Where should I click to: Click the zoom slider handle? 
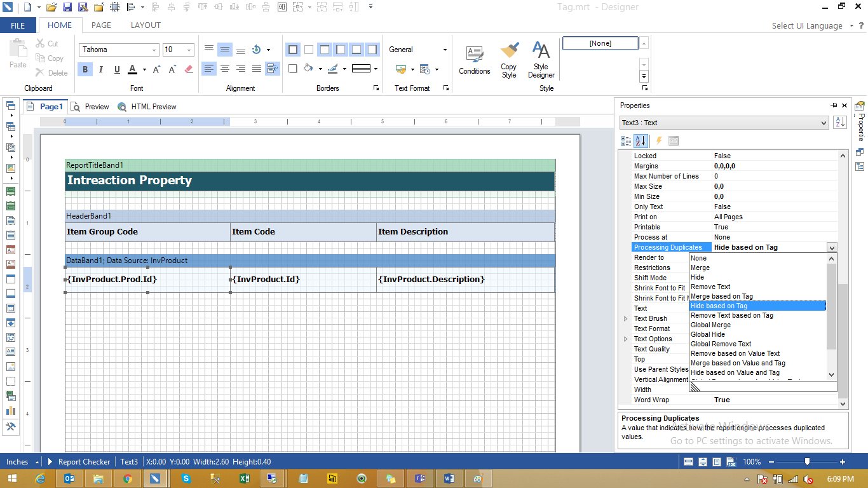807,462
